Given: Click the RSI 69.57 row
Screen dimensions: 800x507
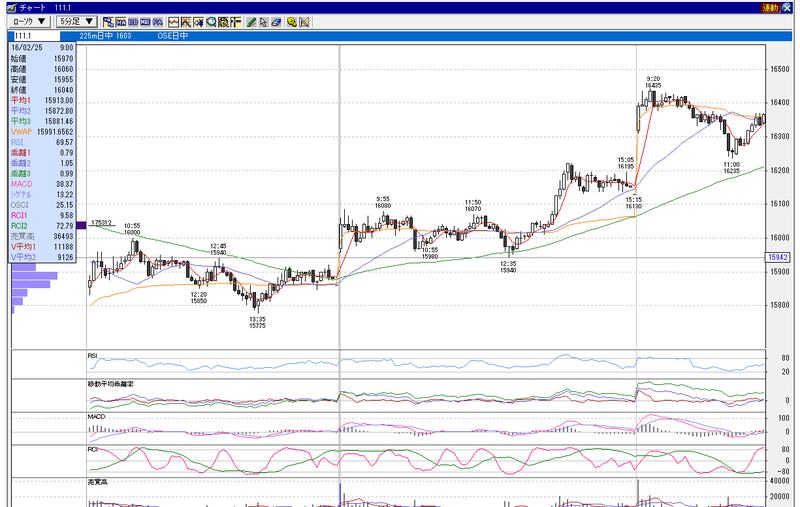Looking at the screenshot, I should pos(42,142).
